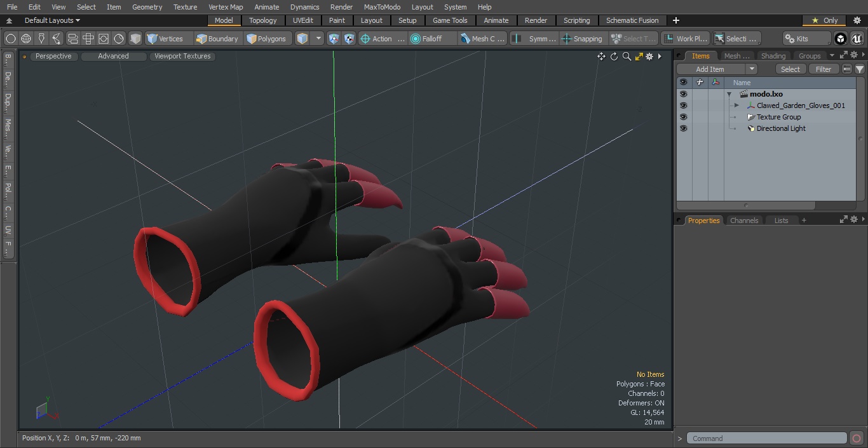Switch to the Schematic Fusion tab
The width and height of the screenshot is (868, 448).
point(632,20)
